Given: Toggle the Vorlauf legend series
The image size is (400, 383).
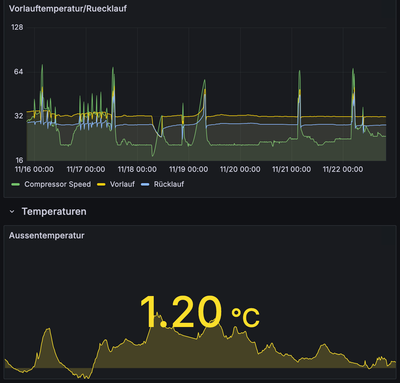Looking at the screenshot, I should coord(122,184).
